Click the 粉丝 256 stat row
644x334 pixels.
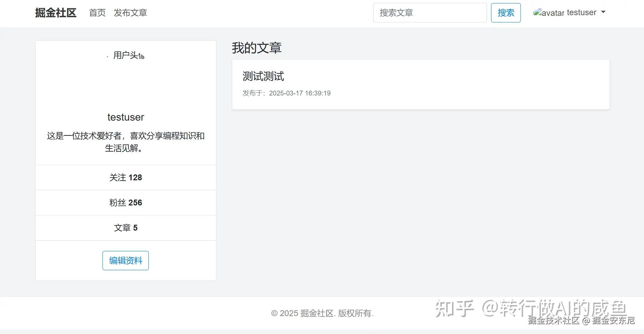click(x=126, y=203)
